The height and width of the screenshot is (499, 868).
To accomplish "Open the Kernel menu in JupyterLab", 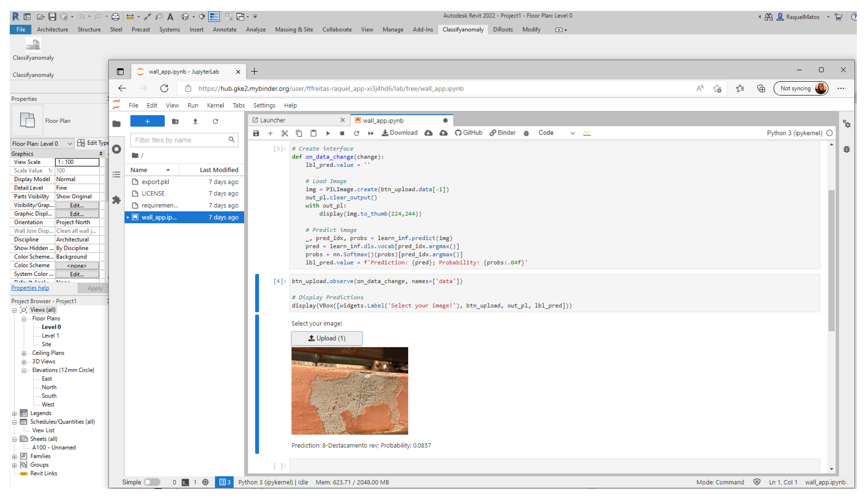I will coord(215,105).
